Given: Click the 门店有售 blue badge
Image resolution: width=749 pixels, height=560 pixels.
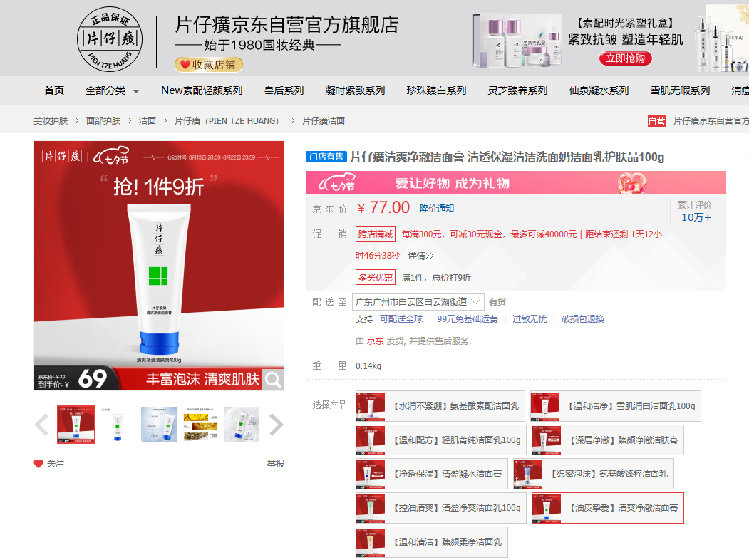Looking at the screenshot, I should tap(326, 157).
